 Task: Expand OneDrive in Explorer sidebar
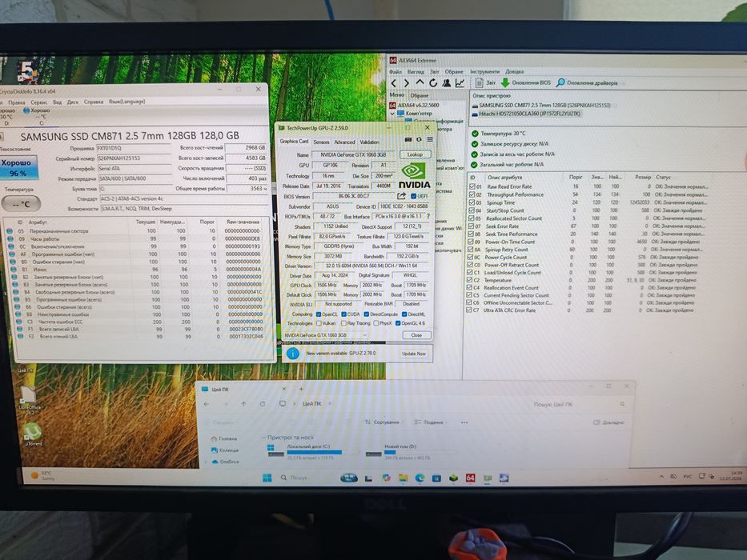coord(207,462)
